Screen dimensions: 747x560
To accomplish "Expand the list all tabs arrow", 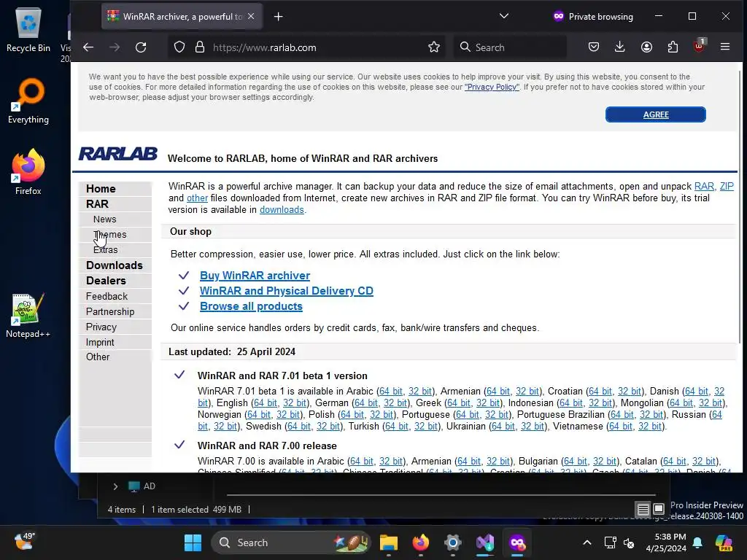I will coord(503,16).
